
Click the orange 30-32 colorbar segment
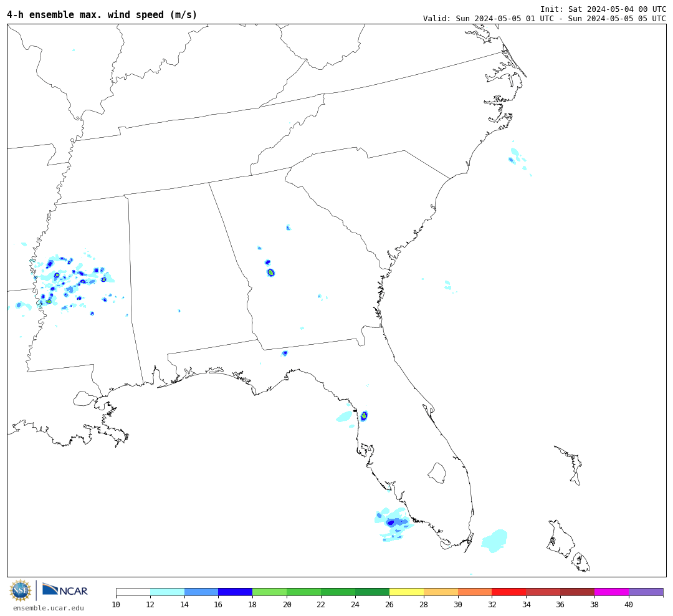[x=475, y=592]
